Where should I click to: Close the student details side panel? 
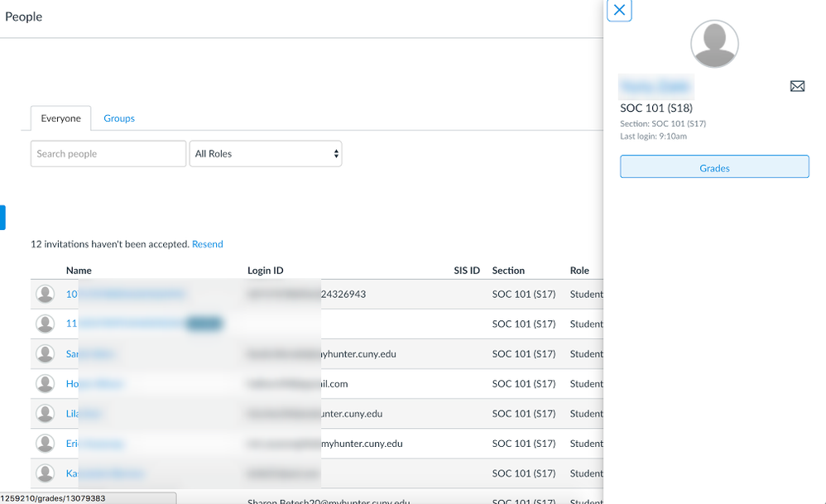[x=619, y=11]
